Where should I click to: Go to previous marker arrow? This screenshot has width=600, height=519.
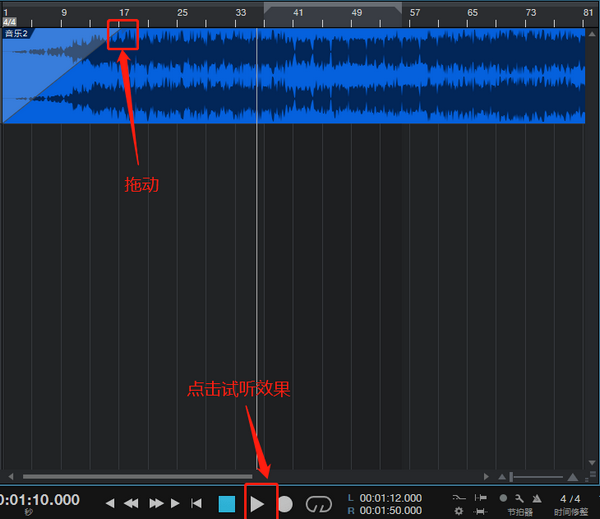tap(110, 503)
